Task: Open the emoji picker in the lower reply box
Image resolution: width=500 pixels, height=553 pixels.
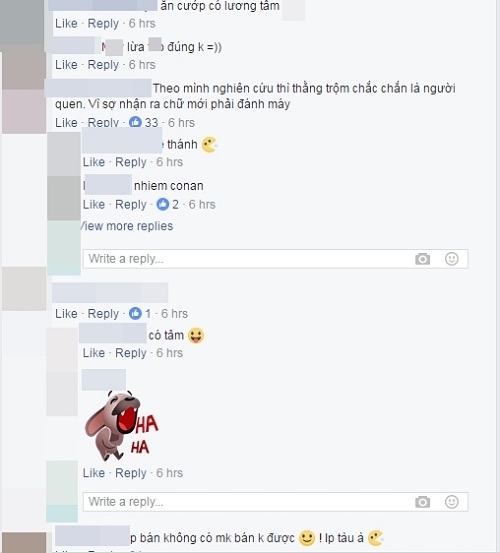Action: (x=452, y=502)
